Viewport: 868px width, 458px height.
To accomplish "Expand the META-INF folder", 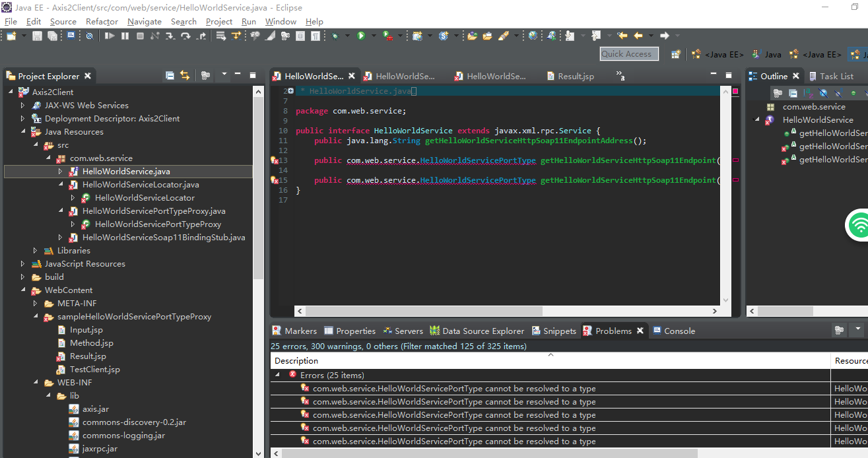I will (35, 304).
